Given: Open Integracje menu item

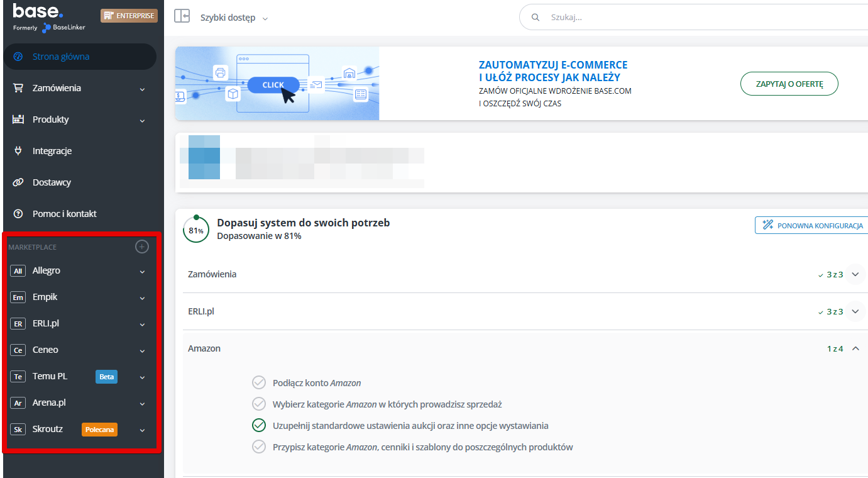Looking at the screenshot, I should (52, 151).
